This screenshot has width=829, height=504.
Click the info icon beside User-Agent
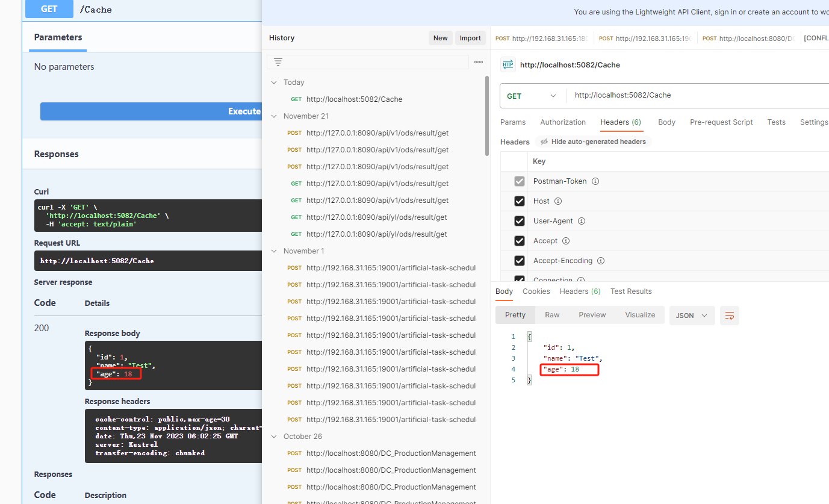click(582, 221)
